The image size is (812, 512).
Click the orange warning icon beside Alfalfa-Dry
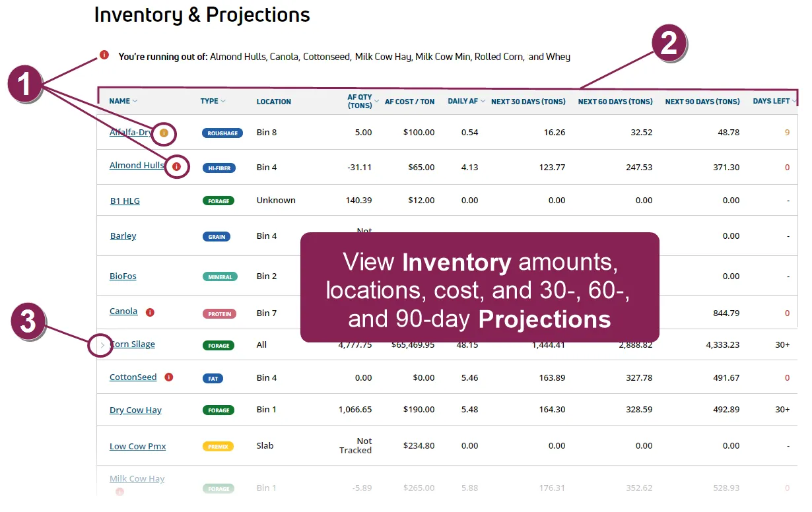coord(164,133)
